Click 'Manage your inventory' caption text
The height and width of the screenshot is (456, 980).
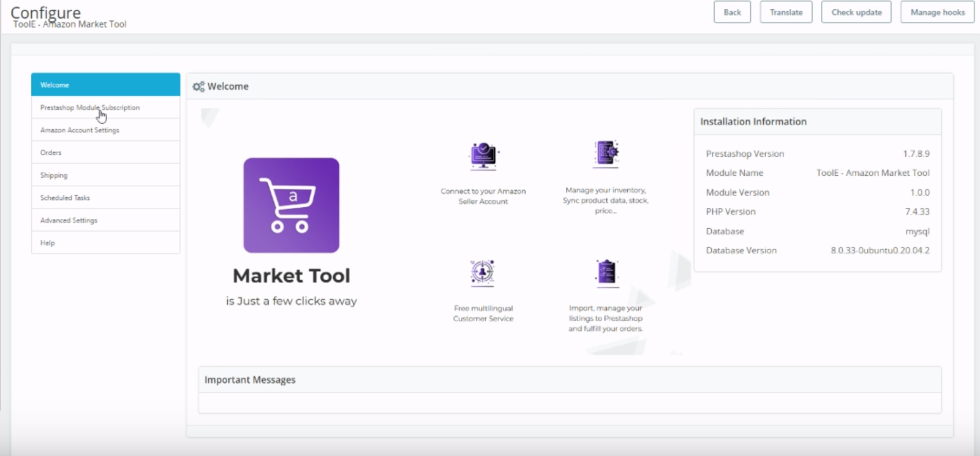606,200
